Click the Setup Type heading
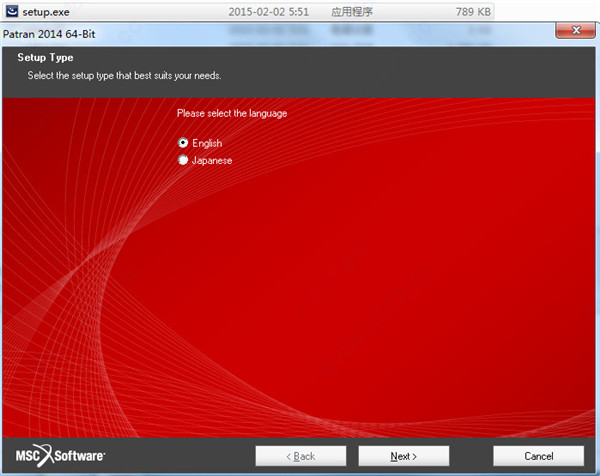 45,57
